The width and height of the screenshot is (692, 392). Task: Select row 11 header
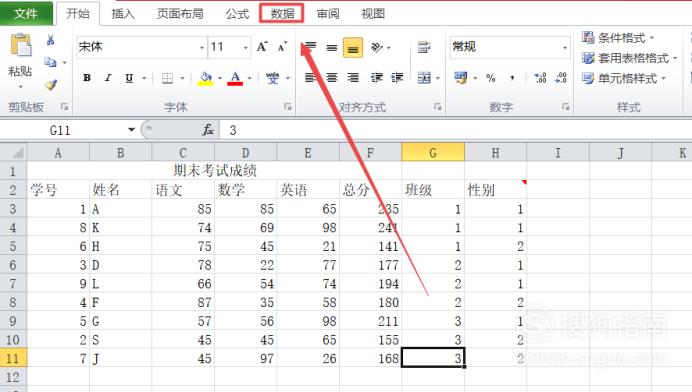(x=13, y=358)
